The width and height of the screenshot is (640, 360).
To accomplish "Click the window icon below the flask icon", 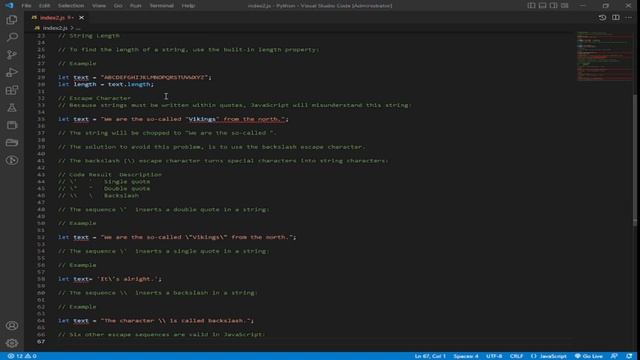I will point(12,125).
